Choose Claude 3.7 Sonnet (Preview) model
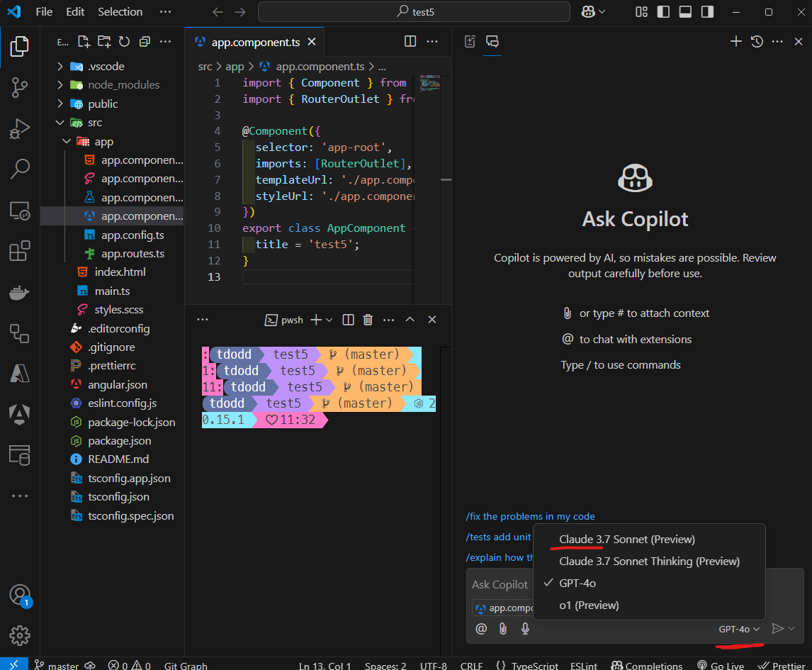This screenshot has width=812, height=670. 649,540
